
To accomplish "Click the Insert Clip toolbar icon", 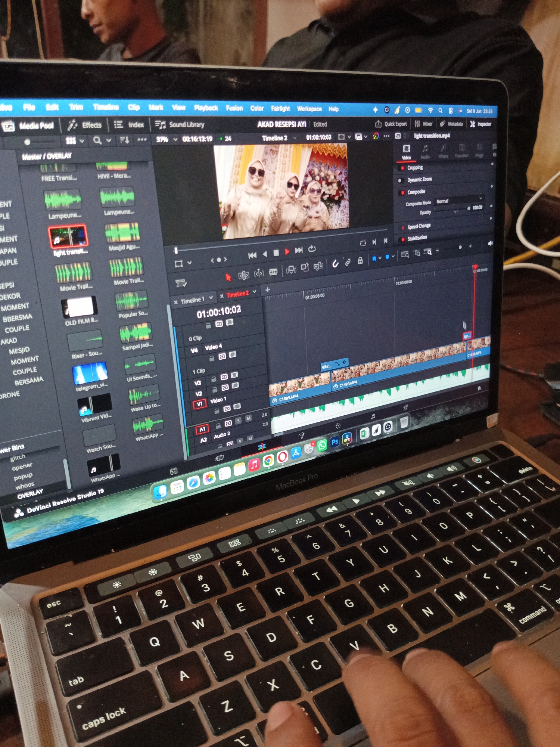I will [291, 270].
